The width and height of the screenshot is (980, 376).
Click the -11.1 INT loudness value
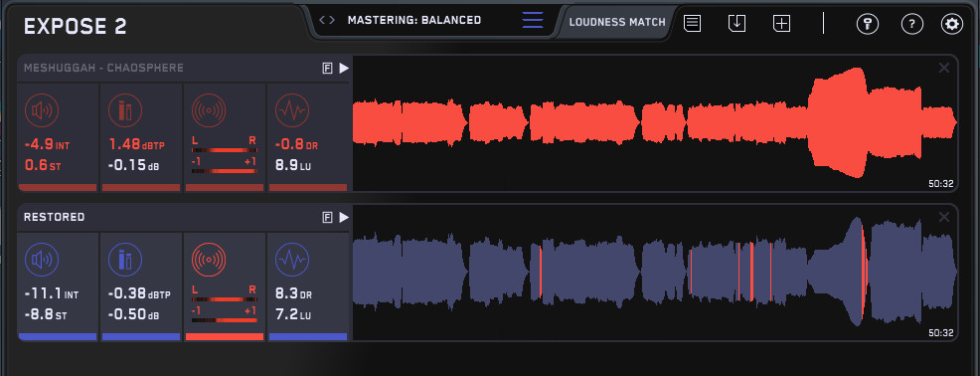pyautogui.click(x=52, y=293)
